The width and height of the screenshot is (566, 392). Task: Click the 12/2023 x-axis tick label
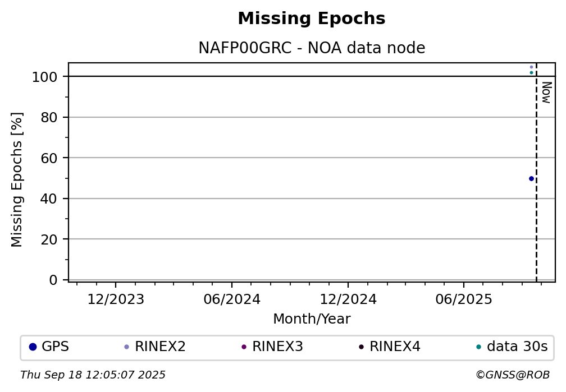(116, 299)
